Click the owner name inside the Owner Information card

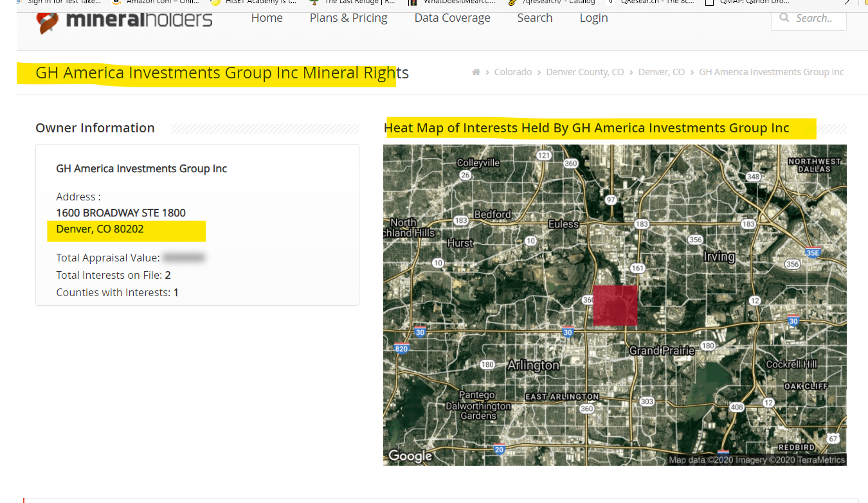pyautogui.click(x=141, y=168)
